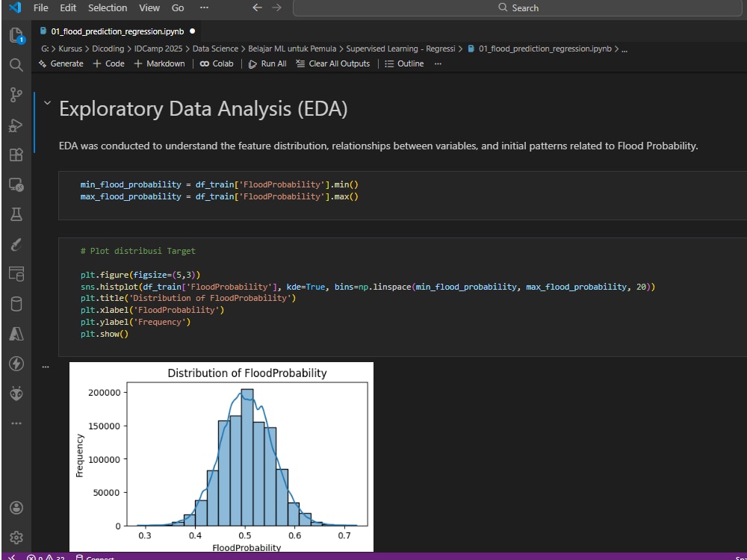747x560 pixels.
Task: Click the '# Plot distribusi Target' comment
Action: (138, 251)
